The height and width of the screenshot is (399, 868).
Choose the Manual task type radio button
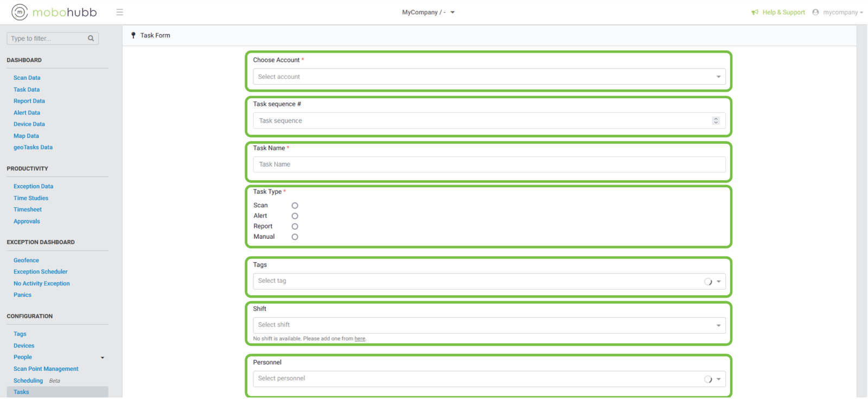tap(295, 237)
